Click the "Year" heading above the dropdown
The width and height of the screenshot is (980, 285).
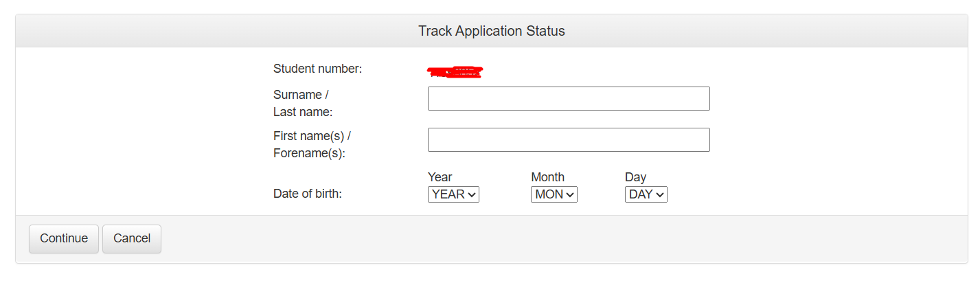pos(440,177)
